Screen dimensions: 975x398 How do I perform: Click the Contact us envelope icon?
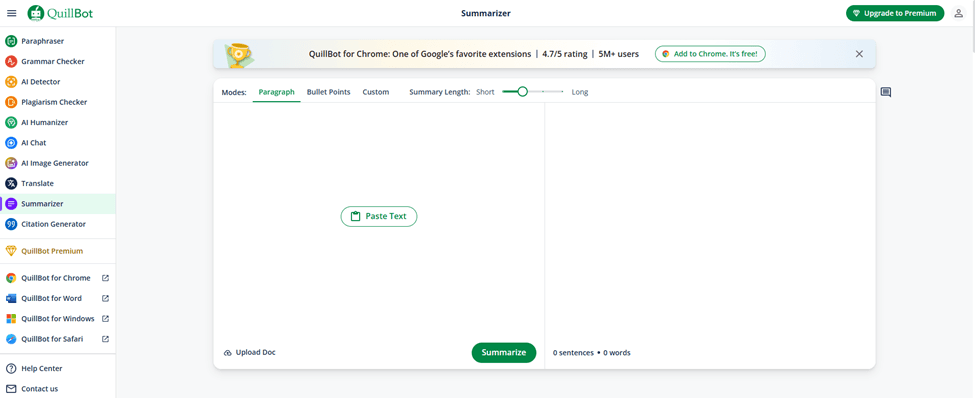[11, 389]
